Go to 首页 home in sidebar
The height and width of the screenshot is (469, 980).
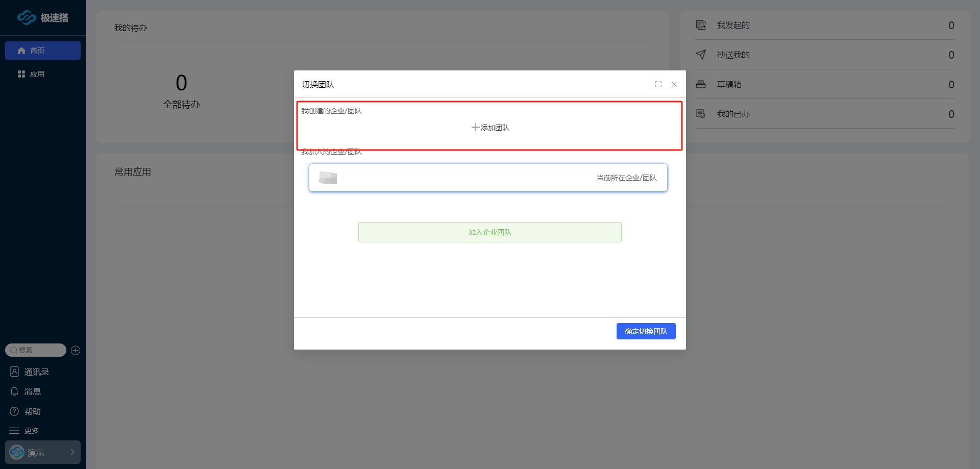(x=42, y=51)
